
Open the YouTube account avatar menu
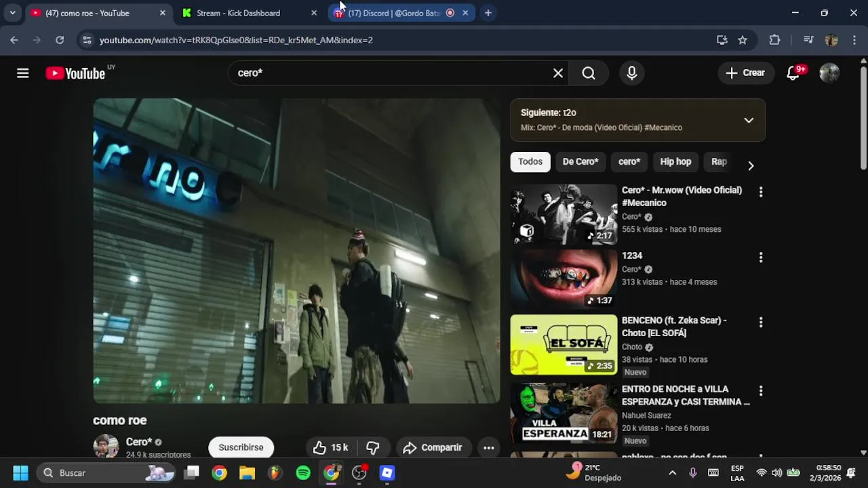pos(829,73)
